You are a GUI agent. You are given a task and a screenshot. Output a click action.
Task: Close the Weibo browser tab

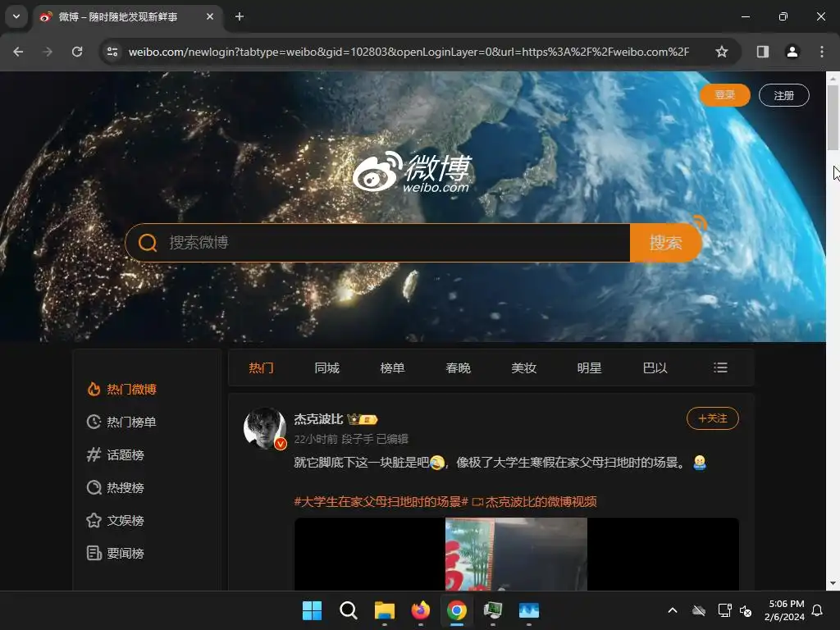pos(210,16)
